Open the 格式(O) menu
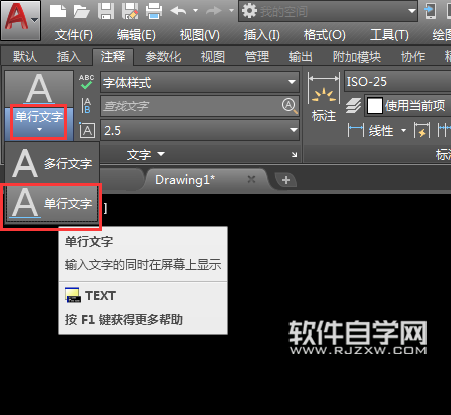The height and width of the screenshot is (415, 451). tap(325, 35)
